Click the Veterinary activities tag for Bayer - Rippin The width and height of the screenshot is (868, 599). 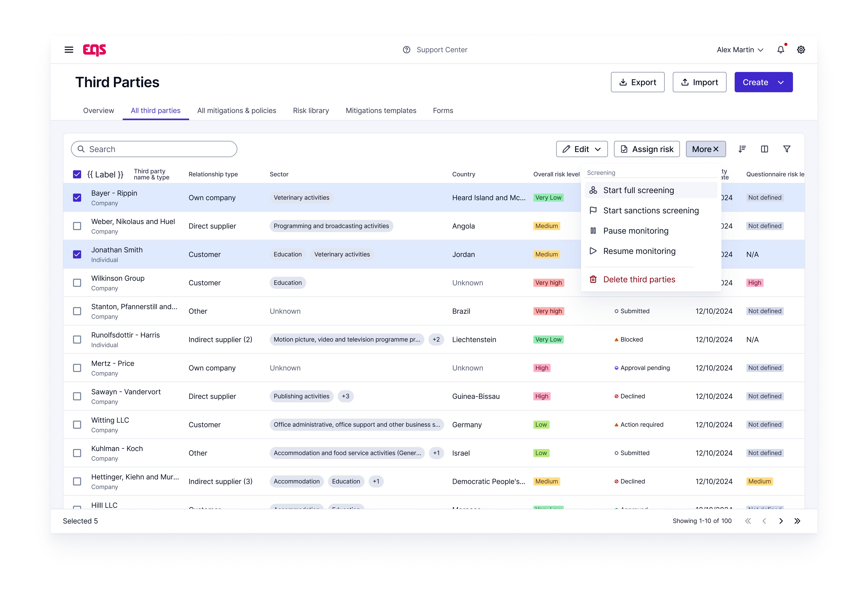[x=301, y=197]
